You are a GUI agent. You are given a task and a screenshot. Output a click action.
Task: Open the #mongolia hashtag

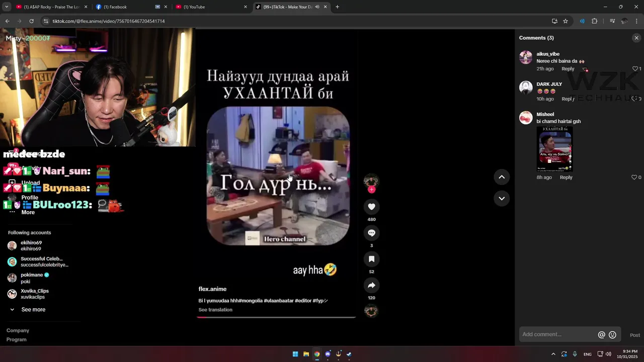251,301
